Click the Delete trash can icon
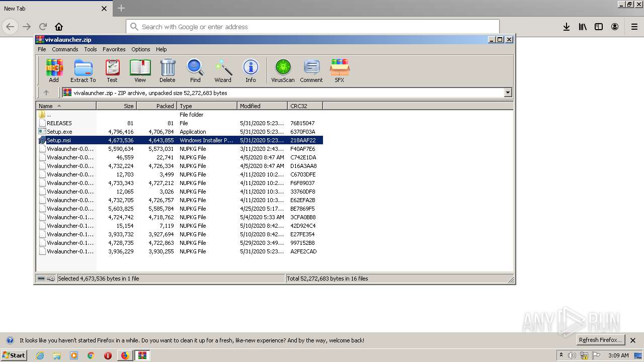 coord(168,70)
